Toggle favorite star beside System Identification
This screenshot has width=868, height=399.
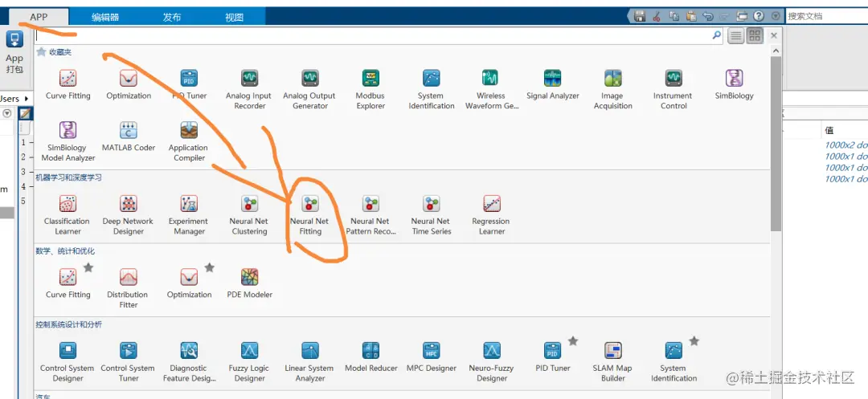point(694,341)
